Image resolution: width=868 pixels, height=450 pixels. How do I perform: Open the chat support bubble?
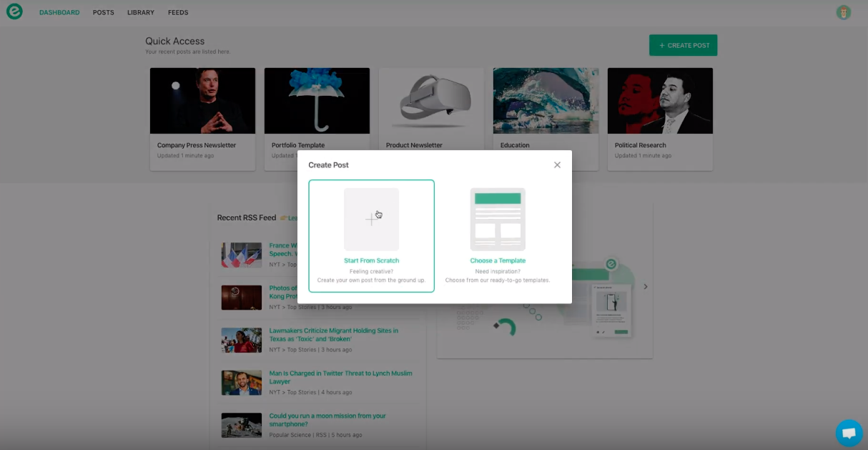(x=849, y=433)
